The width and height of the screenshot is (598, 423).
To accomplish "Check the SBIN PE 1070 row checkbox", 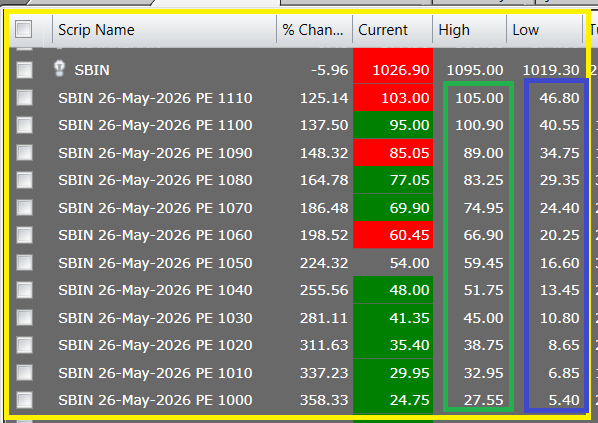I will pos(24,208).
